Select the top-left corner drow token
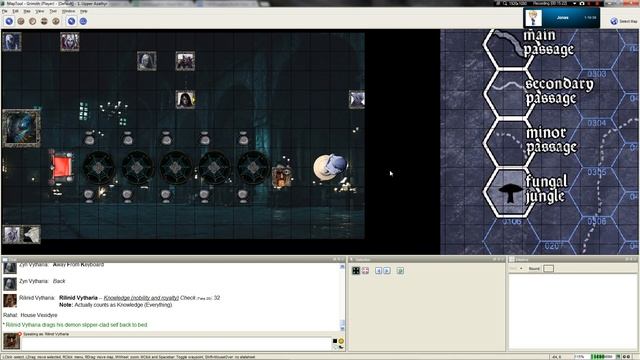640x360 pixels. pos(11,42)
